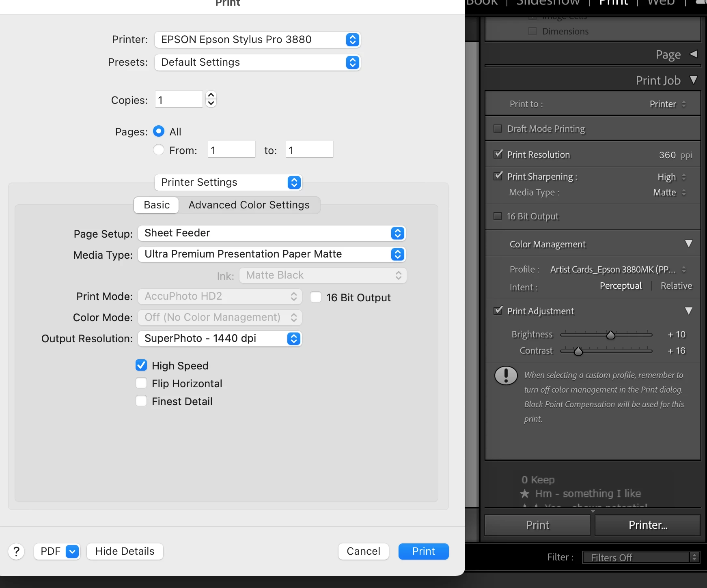This screenshot has height=588, width=707.
Task: Select Relative rendering intent
Action: 676,286
